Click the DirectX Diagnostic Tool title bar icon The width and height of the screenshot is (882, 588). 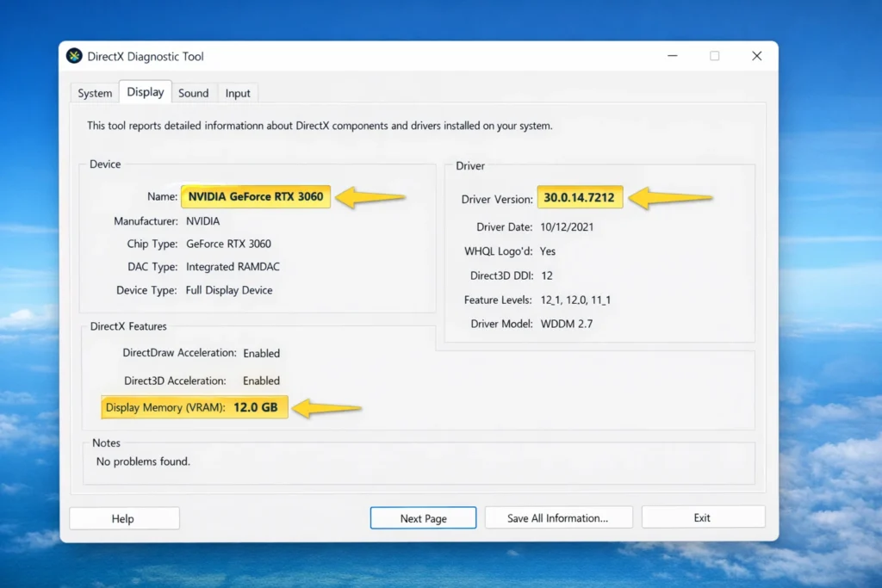[x=76, y=55]
